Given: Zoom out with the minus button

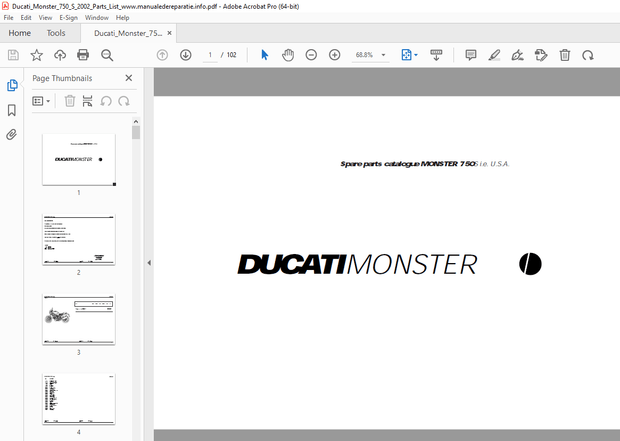Looking at the screenshot, I should click(x=311, y=55).
